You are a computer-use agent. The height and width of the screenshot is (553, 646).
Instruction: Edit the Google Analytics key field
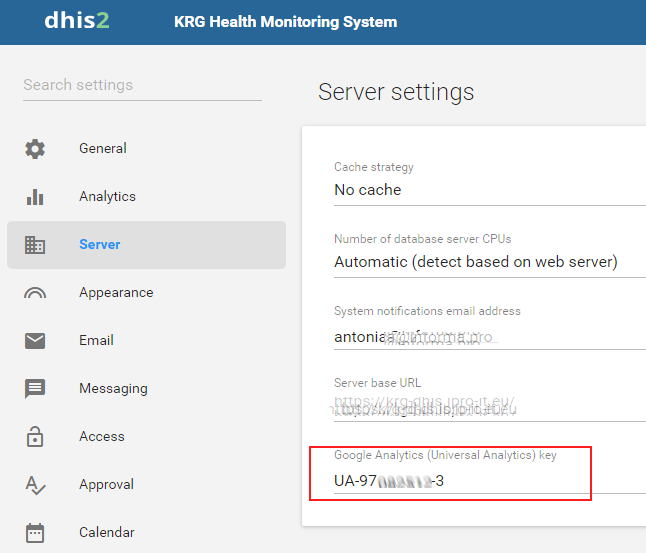[x=462, y=481]
